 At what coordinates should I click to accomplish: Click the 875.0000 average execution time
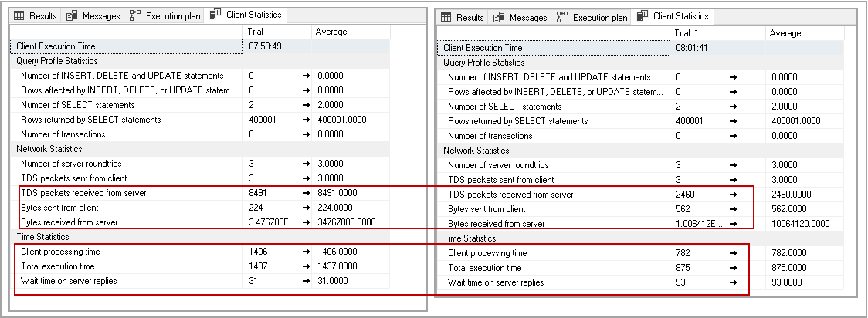788,268
